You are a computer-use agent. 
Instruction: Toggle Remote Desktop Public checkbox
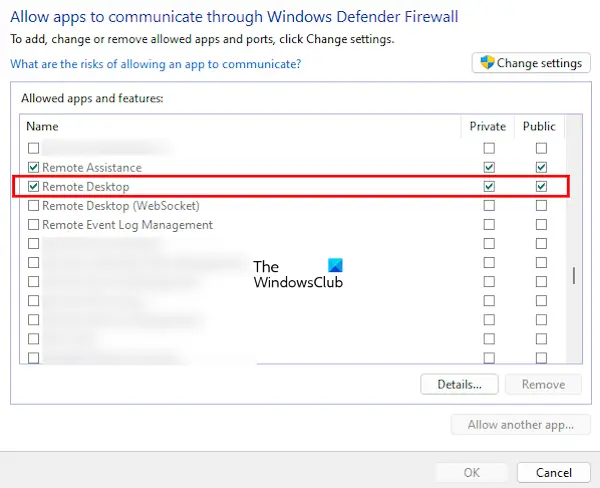[x=541, y=186]
